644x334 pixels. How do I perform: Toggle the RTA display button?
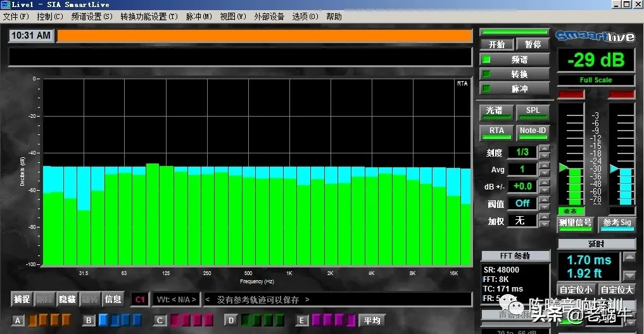pyautogui.click(x=496, y=132)
